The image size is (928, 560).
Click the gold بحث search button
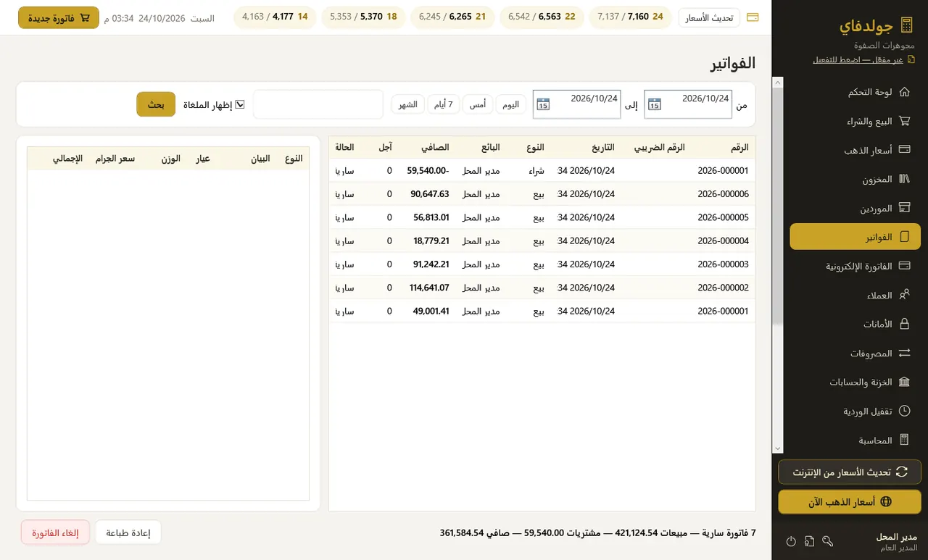[x=156, y=104]
